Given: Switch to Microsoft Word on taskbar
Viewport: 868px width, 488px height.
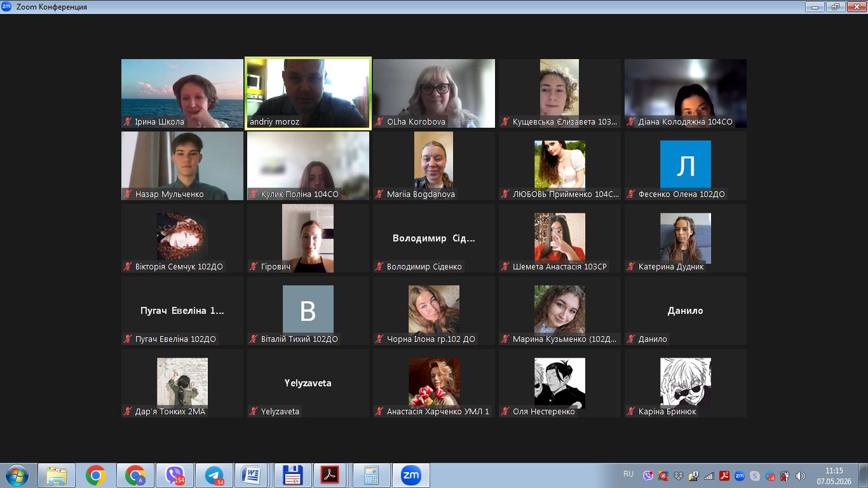Looking at the screenshot, I should [252, 475].
